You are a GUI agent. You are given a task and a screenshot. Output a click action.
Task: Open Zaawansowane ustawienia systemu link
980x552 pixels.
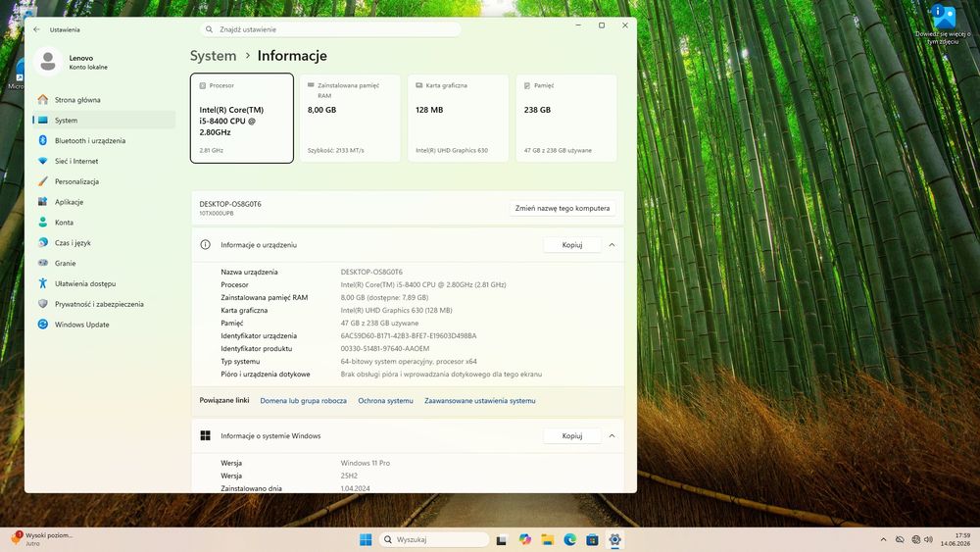480,401
